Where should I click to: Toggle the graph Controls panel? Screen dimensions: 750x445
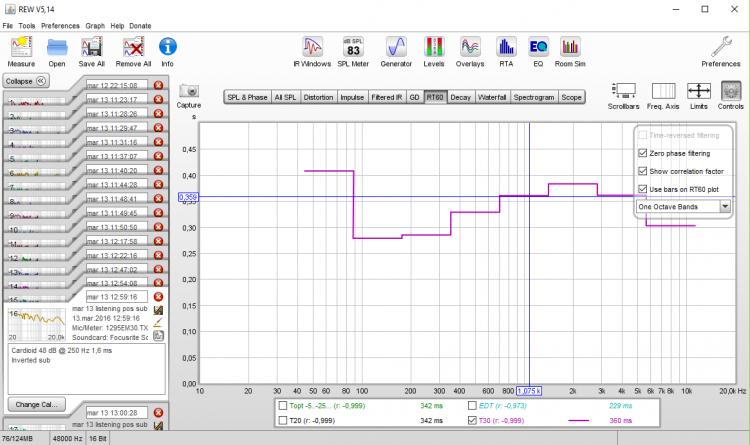click(x=730, y=96)
